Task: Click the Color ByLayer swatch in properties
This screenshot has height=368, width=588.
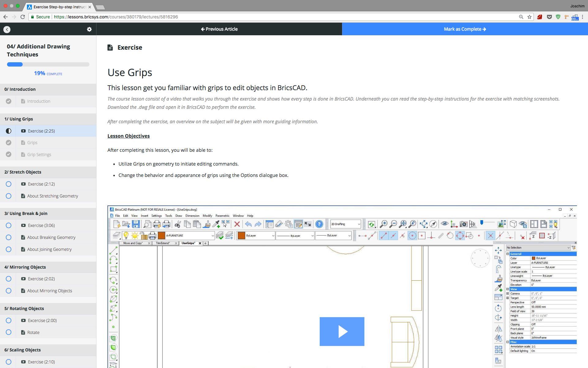Action: pos(533,258)
